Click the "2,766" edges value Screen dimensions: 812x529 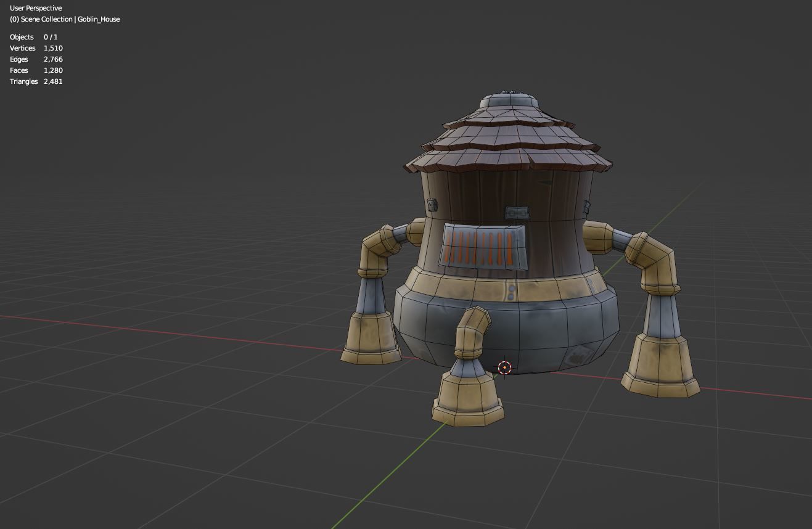(x=53, y=59)
